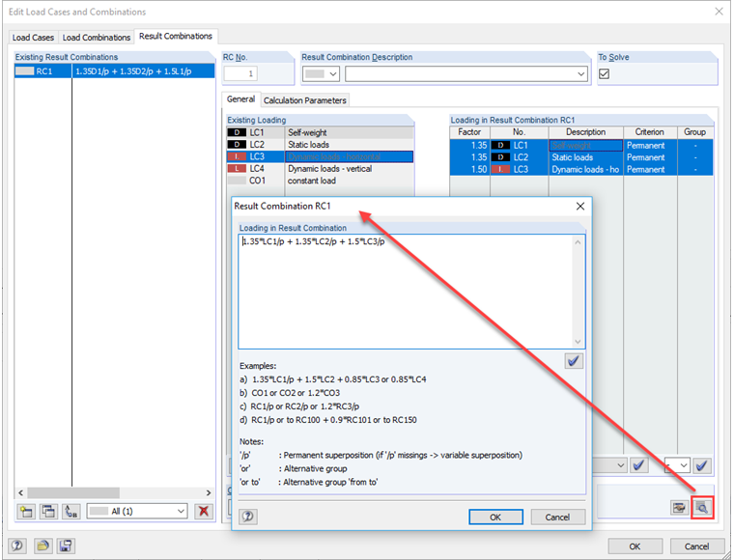Click the new result combination icon
Screen dimensions: 734x560
26,512
